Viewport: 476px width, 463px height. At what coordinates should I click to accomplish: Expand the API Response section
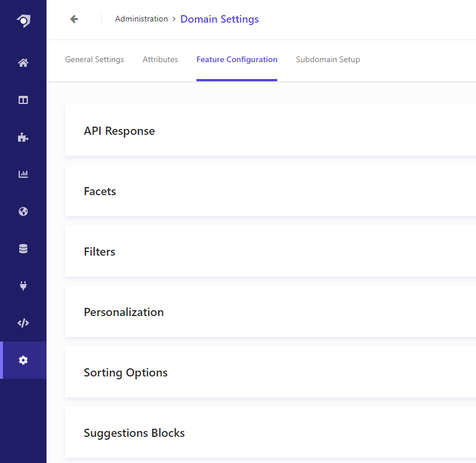(x=270, y=131)
